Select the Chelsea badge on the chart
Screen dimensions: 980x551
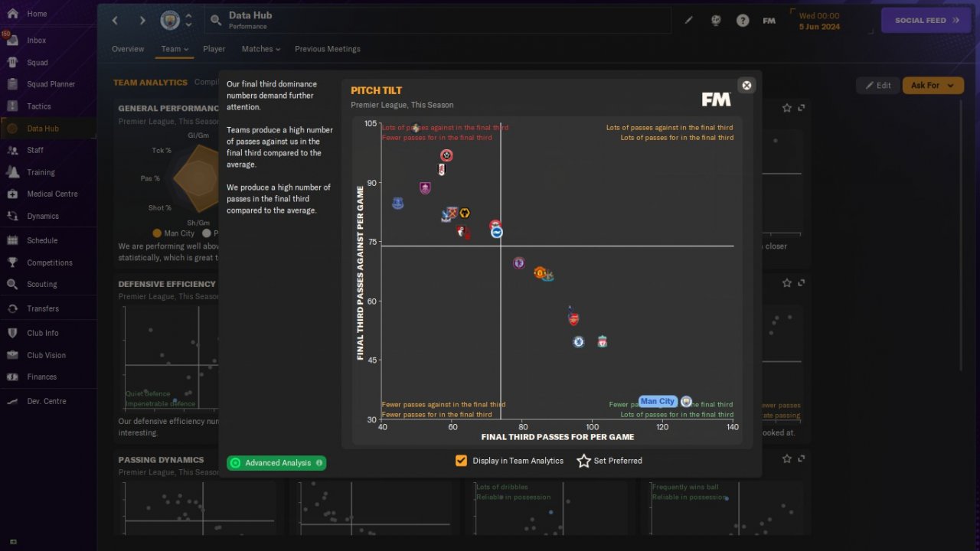pos(578,342)
